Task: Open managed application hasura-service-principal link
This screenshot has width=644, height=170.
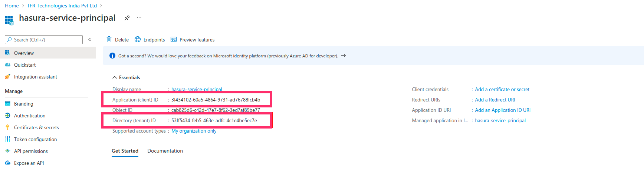Action: tap(500, 120)
